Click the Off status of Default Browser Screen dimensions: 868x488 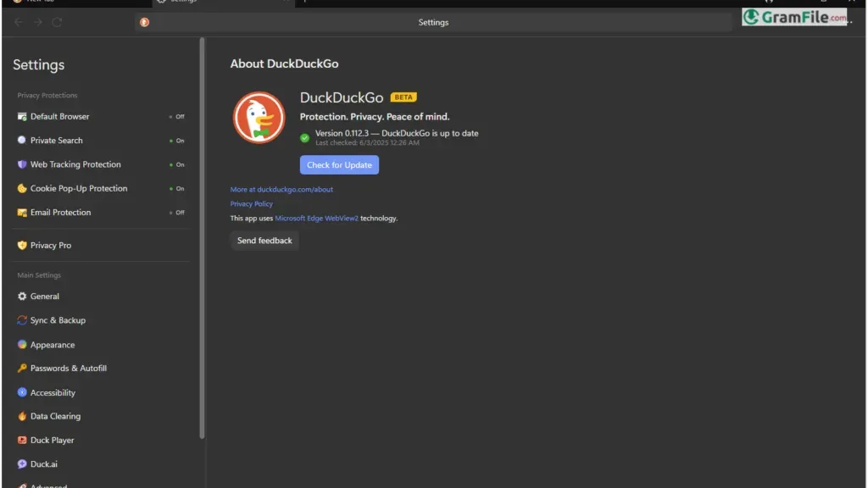tap(177, 117)
